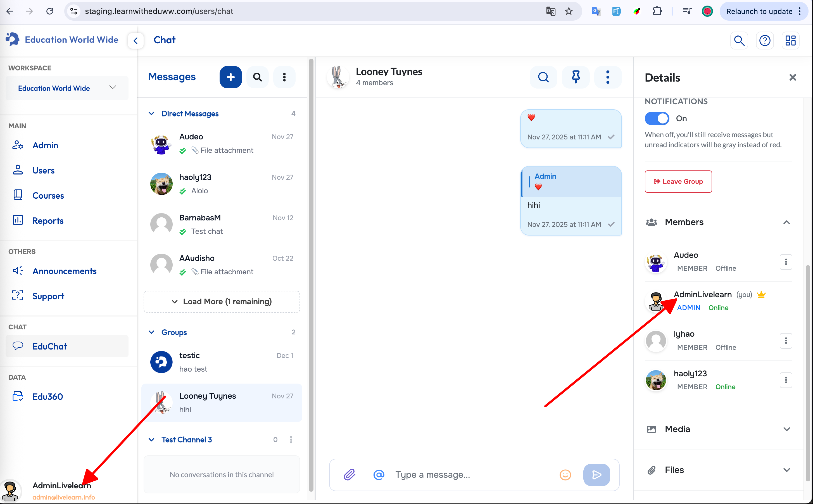Open help question mark icon
Viewport: 813px width, 504px height.
[x=765, y=40]
